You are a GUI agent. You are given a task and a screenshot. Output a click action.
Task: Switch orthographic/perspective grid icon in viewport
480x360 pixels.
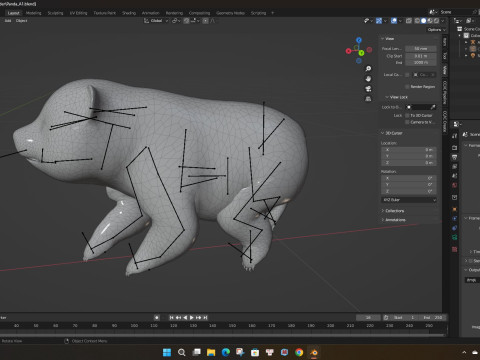[368, 99]
